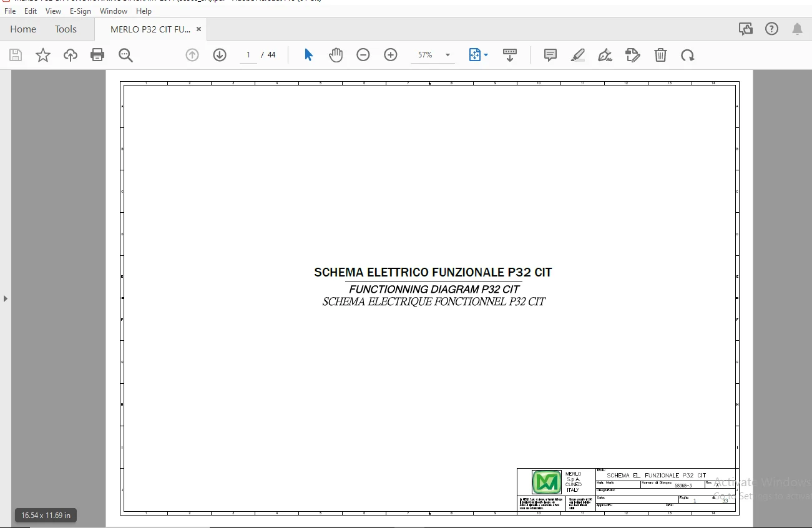Open the View menu
Viewport: 812px width, 528px height.
[54, 11]
